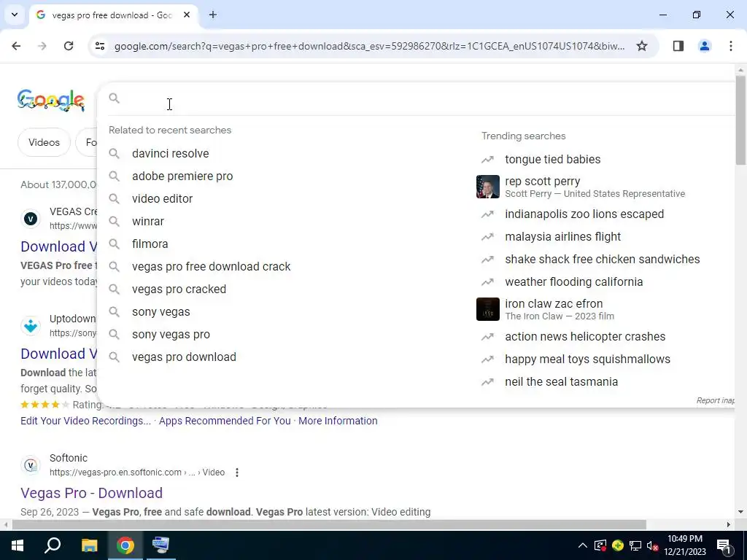Open the Chrome profile menu
This screenshot has height=560, width=747.
pos(704,46)
